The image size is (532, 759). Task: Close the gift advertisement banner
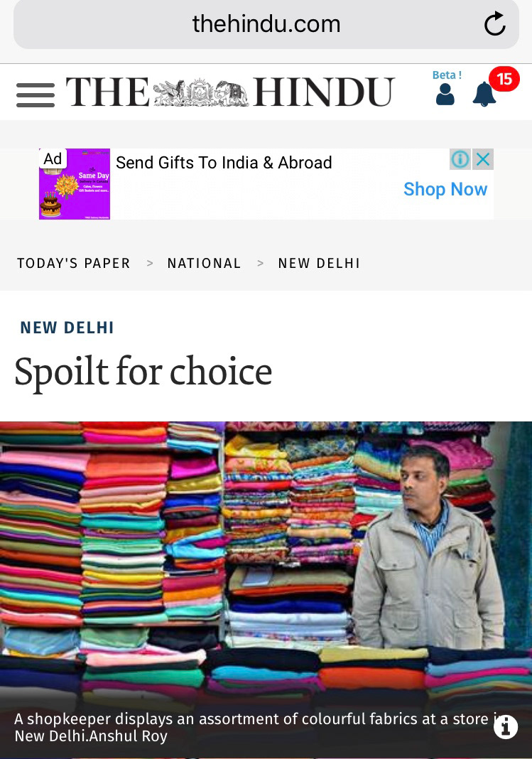(x=483, y=158)
